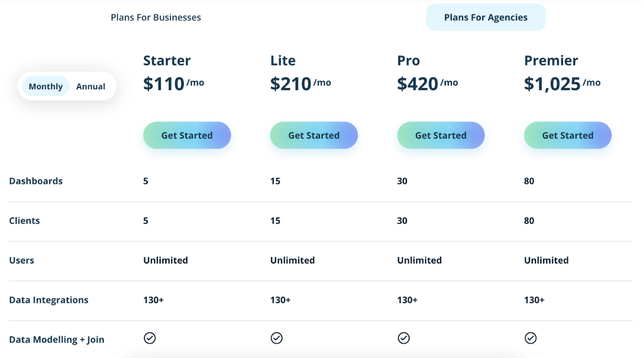Click Get Started under the Premier plan

pyautogui.click(x=567, y=135)
